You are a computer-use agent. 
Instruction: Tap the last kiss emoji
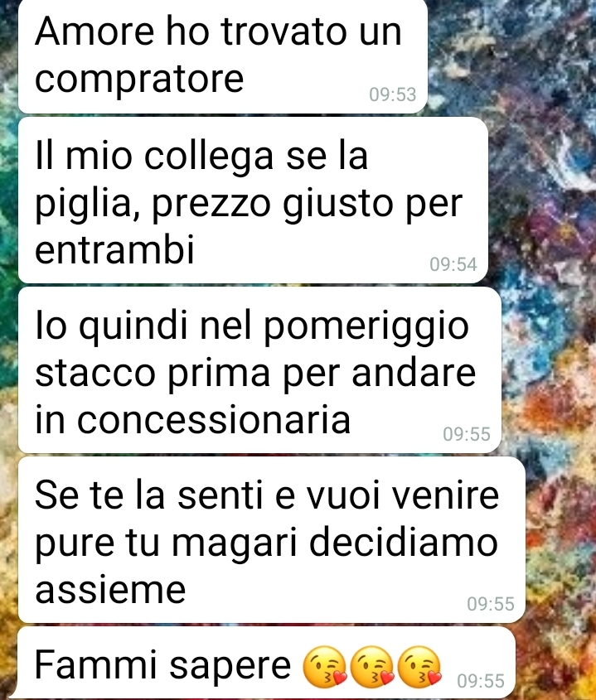point(419,666)
